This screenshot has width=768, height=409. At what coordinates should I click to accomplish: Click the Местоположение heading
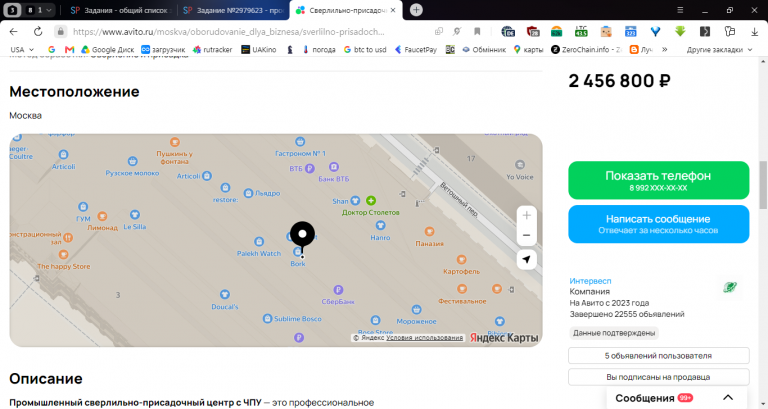[x=74, y=92]
